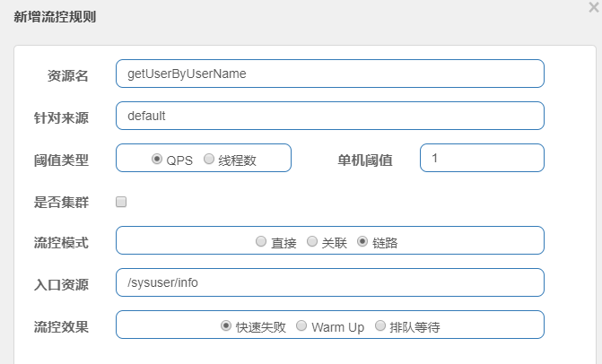Focus the 单机阈值 number field
Screen dimensions: 602x364
tap(482, 158)
